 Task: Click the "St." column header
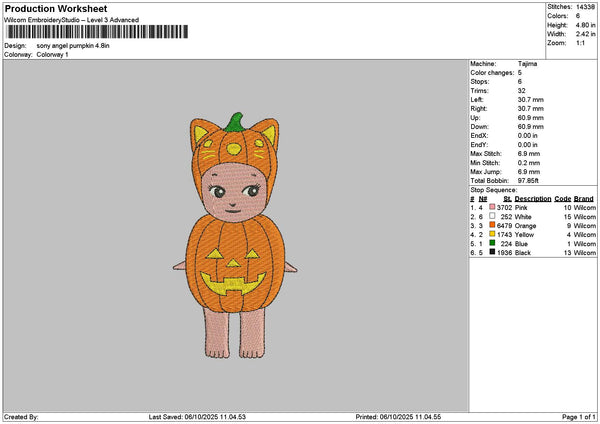click(508, 199)
